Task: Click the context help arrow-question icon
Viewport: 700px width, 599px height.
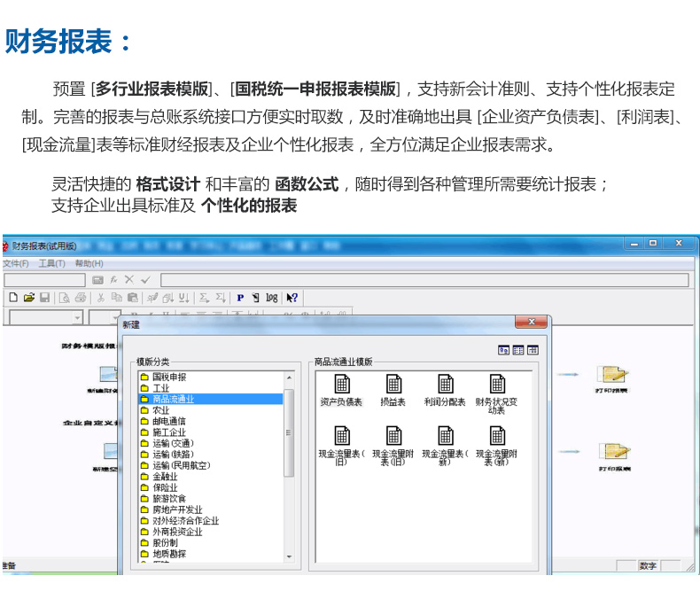Action: pos(292,298)
